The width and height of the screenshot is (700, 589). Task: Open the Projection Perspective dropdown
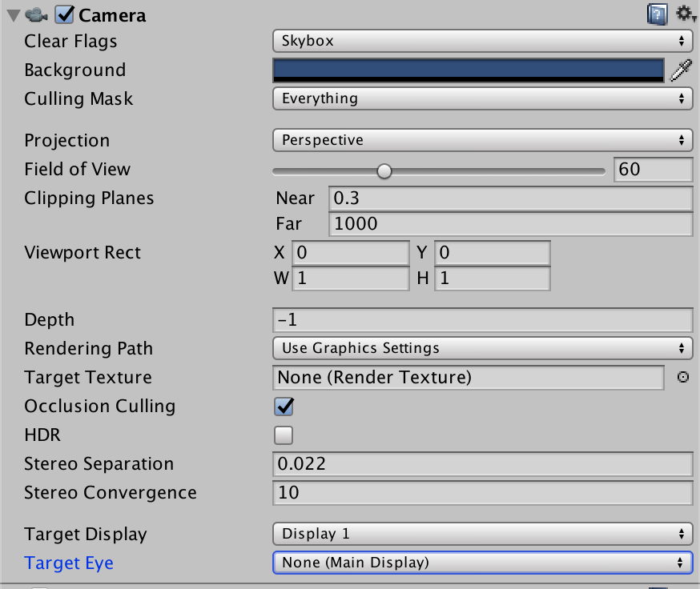(483, 140)
